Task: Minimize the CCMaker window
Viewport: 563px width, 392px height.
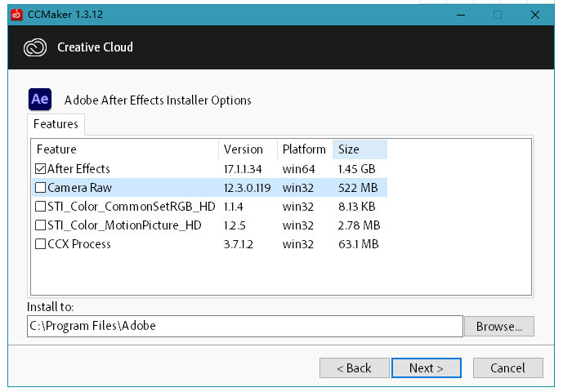Action: [461, 15]
